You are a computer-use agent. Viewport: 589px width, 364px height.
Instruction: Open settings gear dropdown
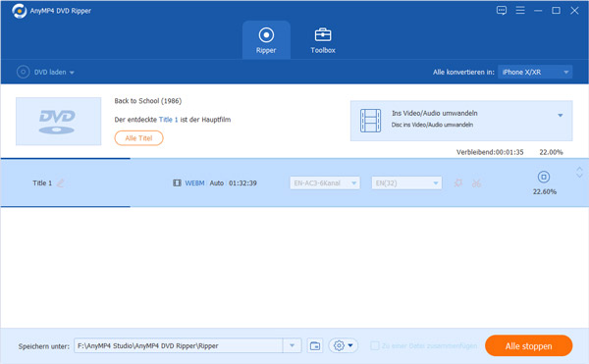344,345
